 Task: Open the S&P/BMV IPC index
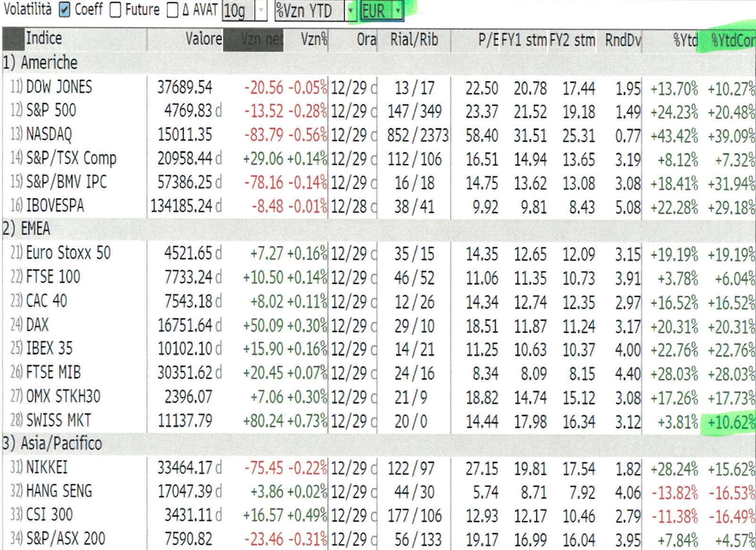(67, 182)
